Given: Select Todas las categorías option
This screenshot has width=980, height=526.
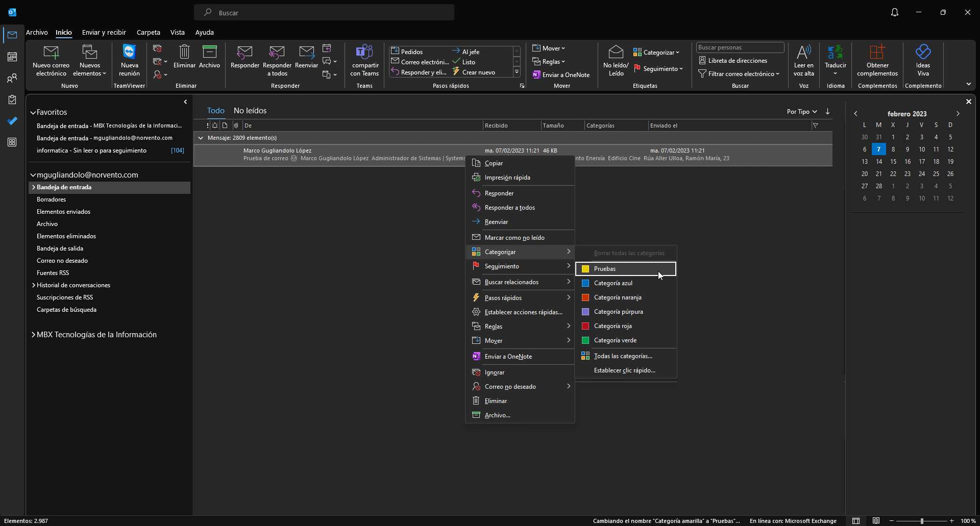Looking at the screenshot, I should pos(625,356).
